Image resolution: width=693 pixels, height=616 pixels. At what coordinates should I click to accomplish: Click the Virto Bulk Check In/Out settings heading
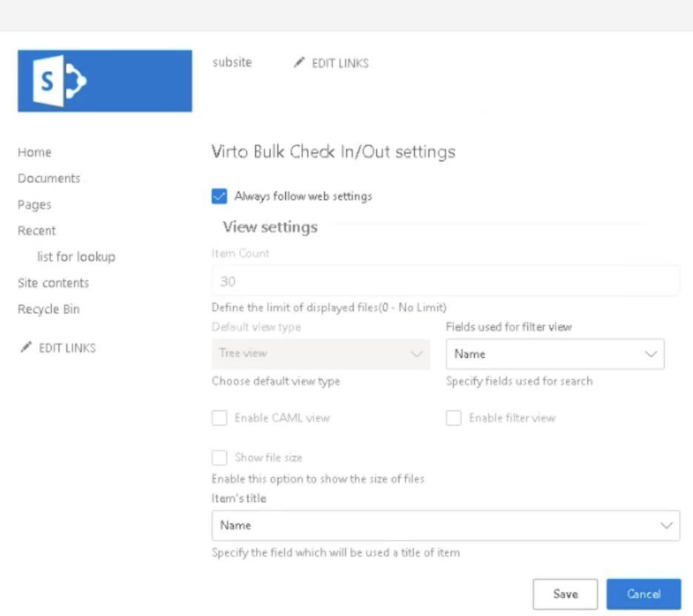[x=333, y=152]
